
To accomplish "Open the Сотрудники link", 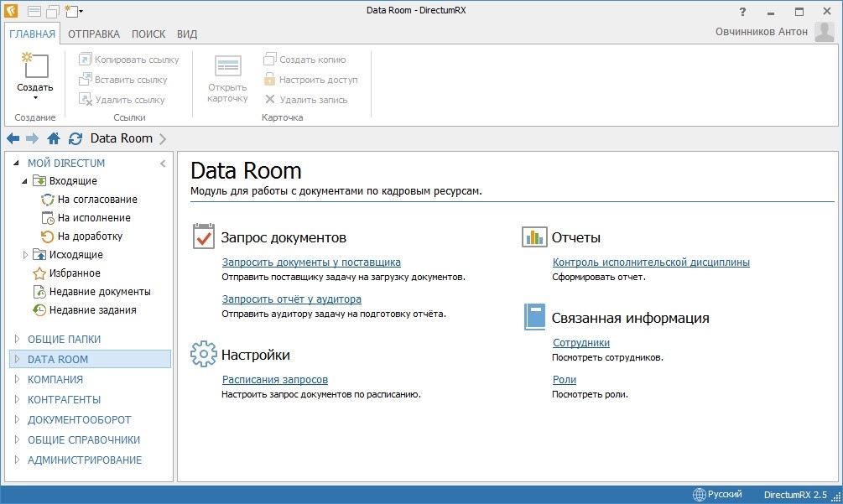I will pos(581,342).
